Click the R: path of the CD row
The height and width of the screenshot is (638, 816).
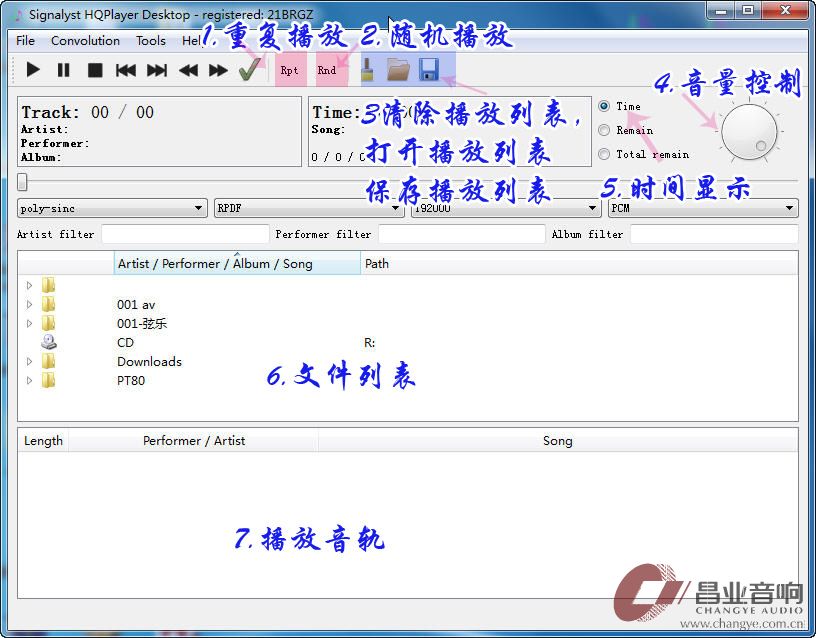pyautogui.click(x=369, y=342)
